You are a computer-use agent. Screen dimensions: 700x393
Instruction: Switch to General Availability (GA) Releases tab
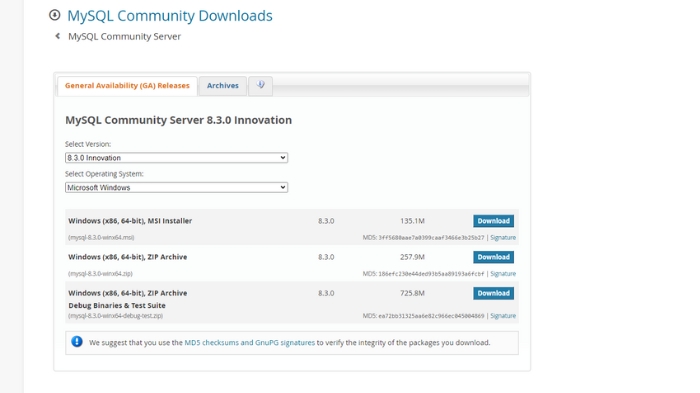click(127, 85)
